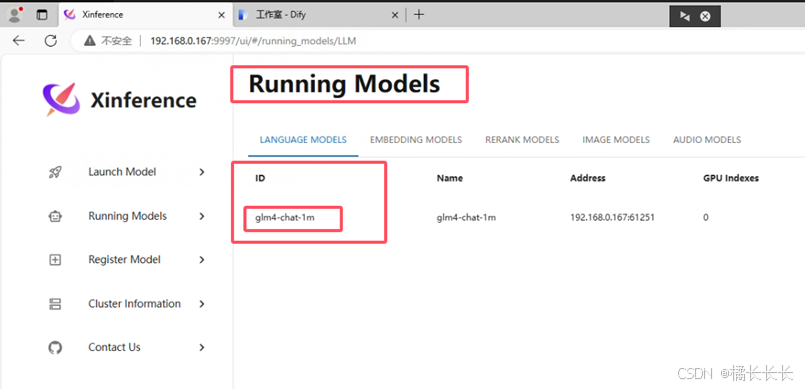Switch to the 工作室 - Dify browser tab

318,15
